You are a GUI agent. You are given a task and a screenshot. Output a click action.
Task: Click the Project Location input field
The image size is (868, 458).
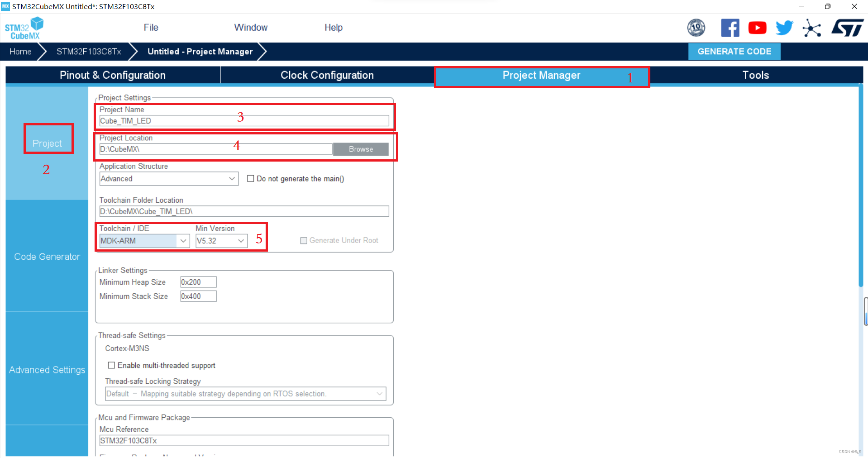tap(216, 149)
